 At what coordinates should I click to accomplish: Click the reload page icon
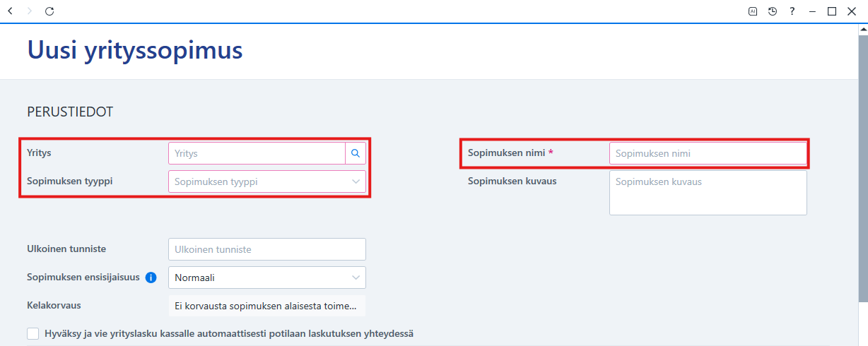click(49, 11)
